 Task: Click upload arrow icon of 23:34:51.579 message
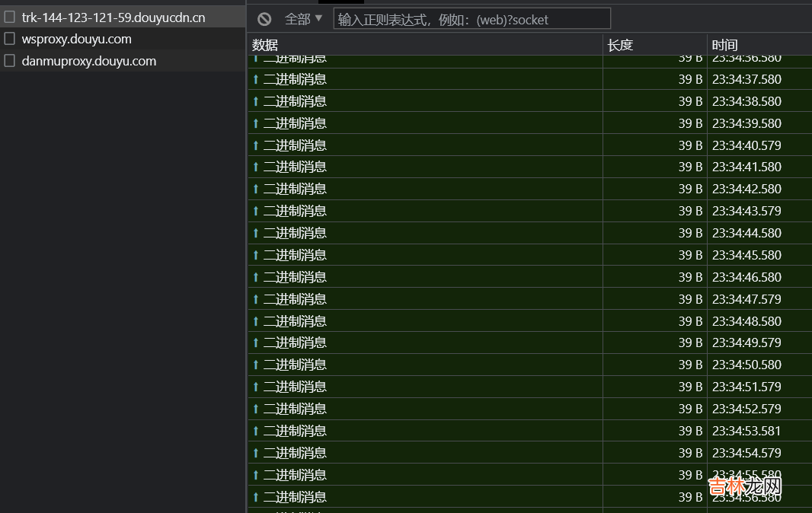[256, 387]
